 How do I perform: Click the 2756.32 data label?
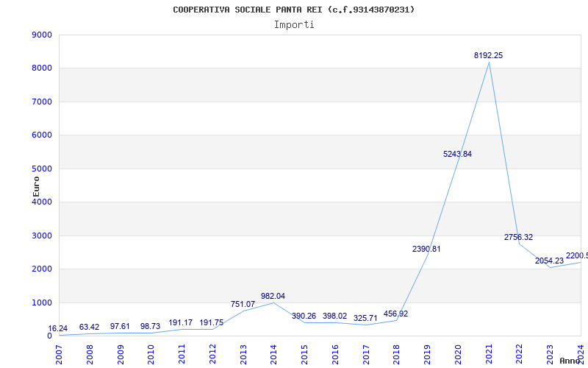[518, 237]
